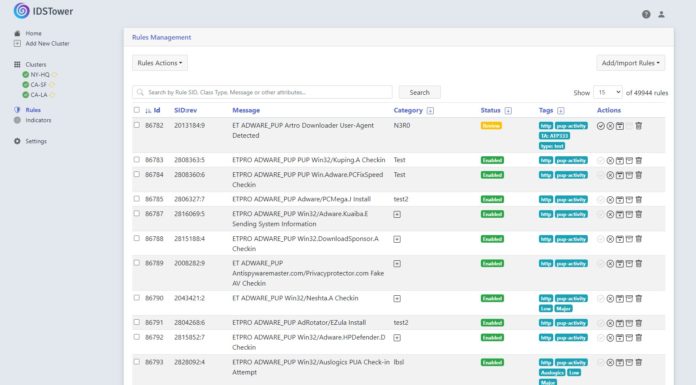This screenshot has height=385, width=696.
Task: Click the Rules Management heading
Action: tap(162, 37)
